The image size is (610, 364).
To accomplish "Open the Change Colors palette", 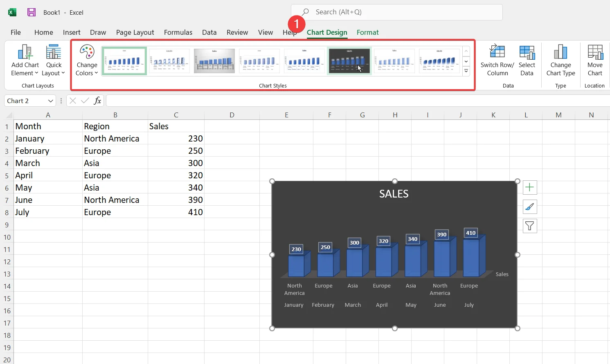I will [x=87, y=60].
